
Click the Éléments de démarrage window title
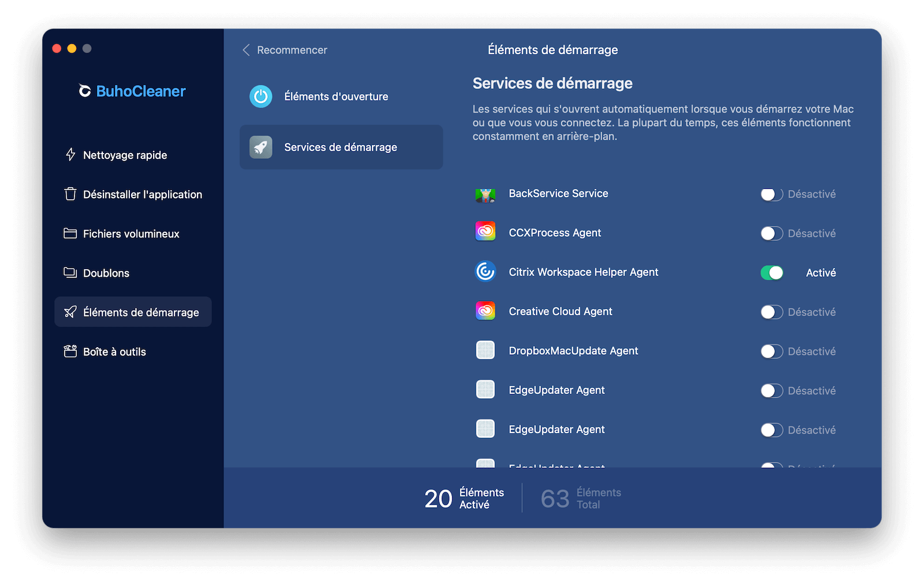(553, 50)
